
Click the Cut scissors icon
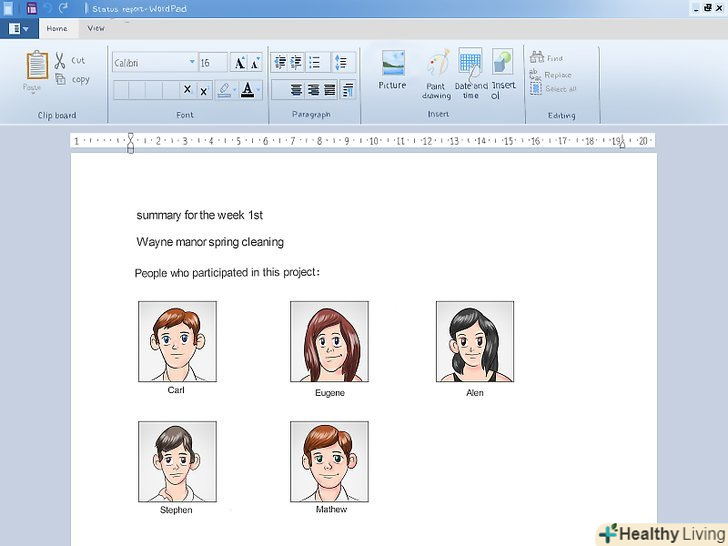pyautogui.click(x=59, y=61)
